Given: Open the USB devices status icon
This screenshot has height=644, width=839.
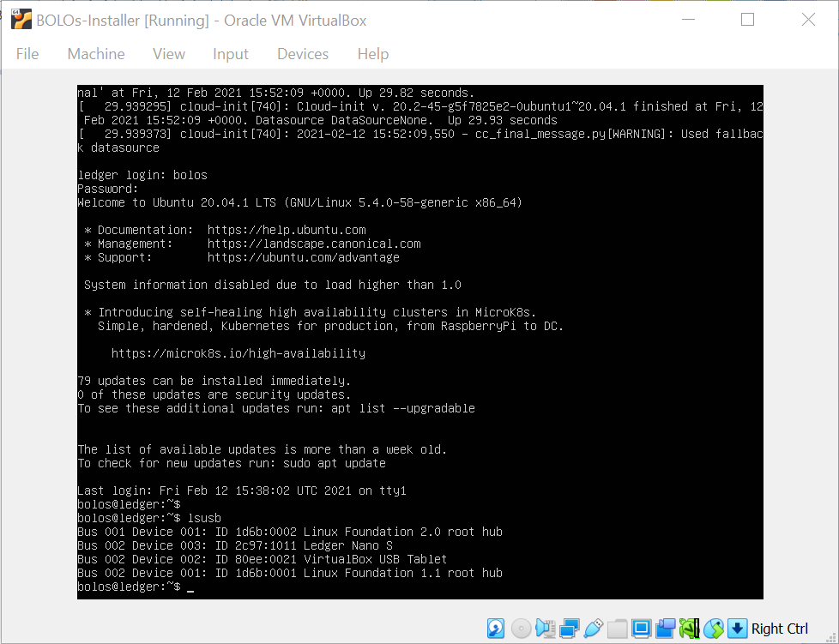Looking at the screenshot, I should tap(593, 629).
